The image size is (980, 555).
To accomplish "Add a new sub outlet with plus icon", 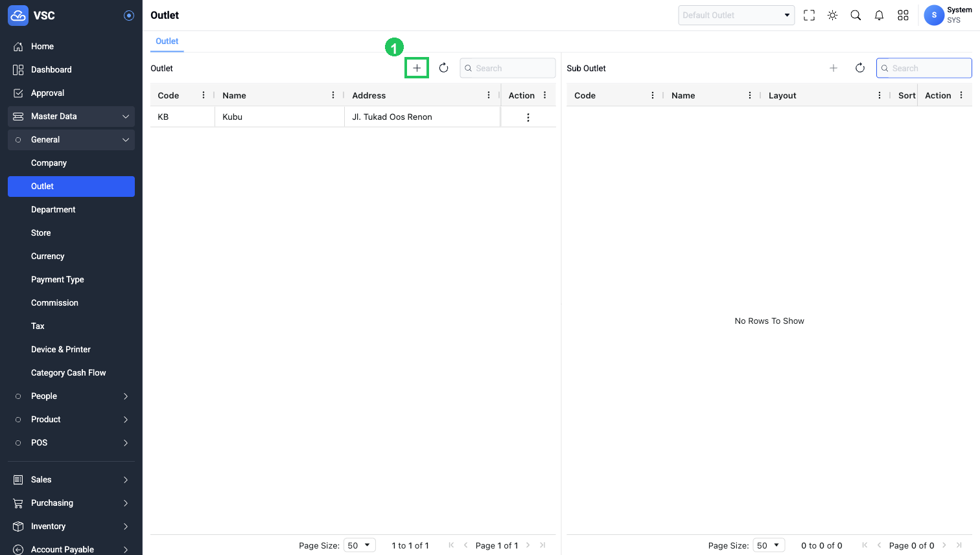I will pyautogui.click(x=834, y=68).
